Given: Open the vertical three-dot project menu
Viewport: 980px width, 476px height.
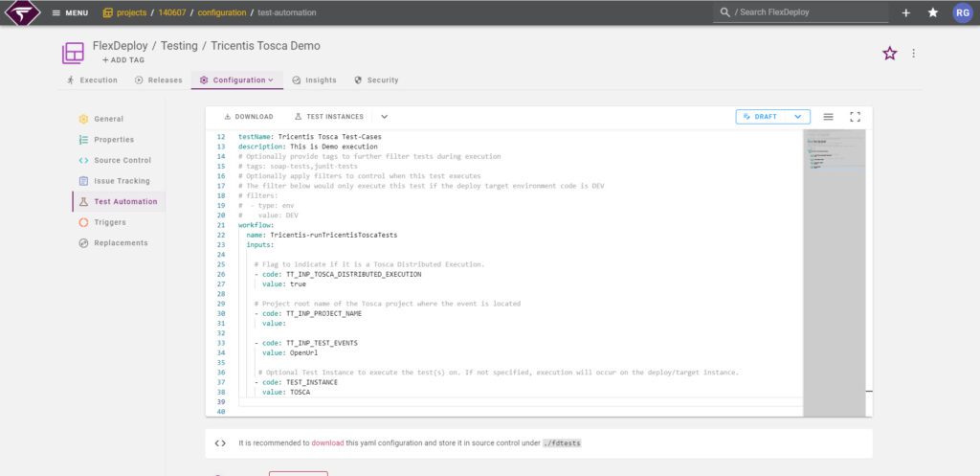Looking at the screenshot, I should [x=913, y=54].
